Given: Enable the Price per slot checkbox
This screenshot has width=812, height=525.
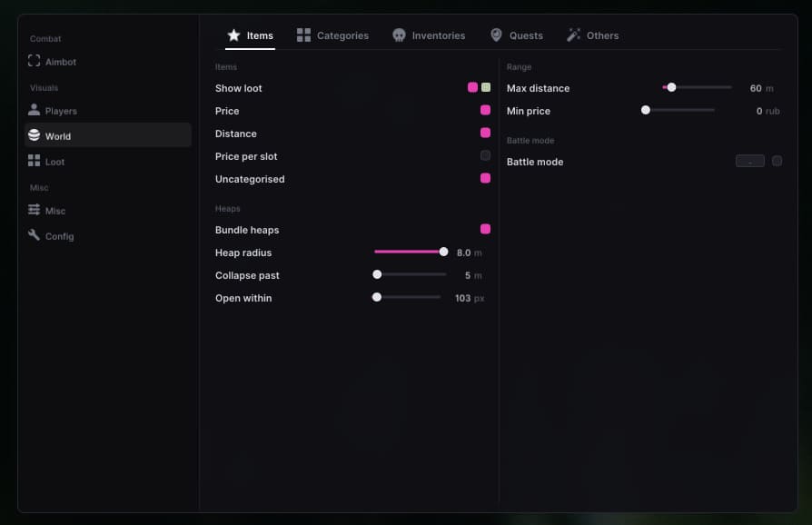Looking at the screenshot, I should point(485,155).
